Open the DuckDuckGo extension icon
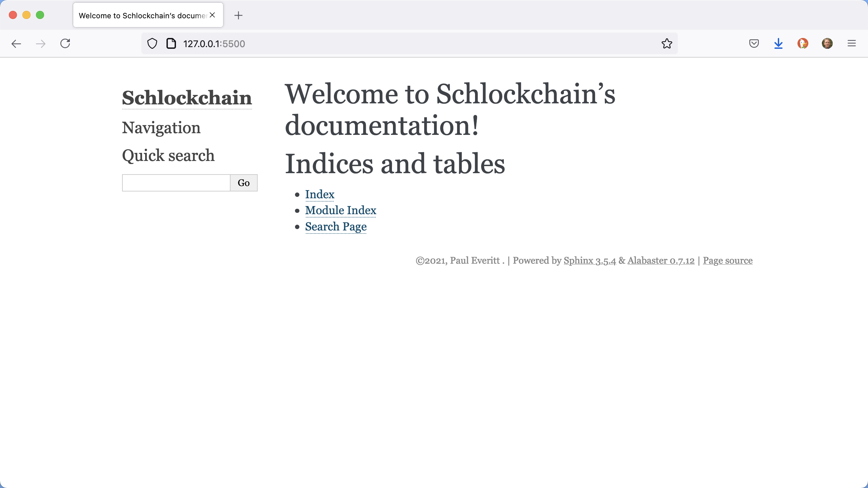 coord(803,43)
